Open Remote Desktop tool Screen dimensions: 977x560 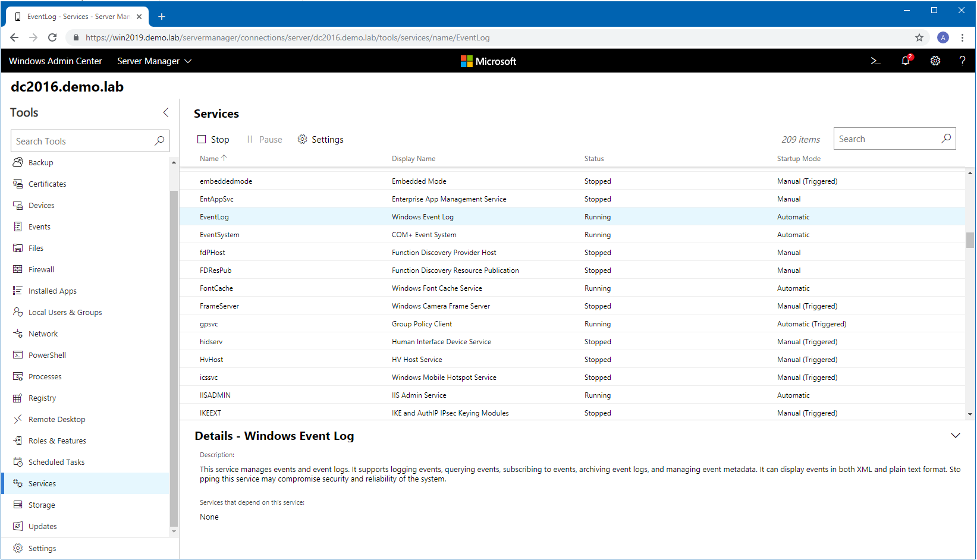(x=56, y=419)
